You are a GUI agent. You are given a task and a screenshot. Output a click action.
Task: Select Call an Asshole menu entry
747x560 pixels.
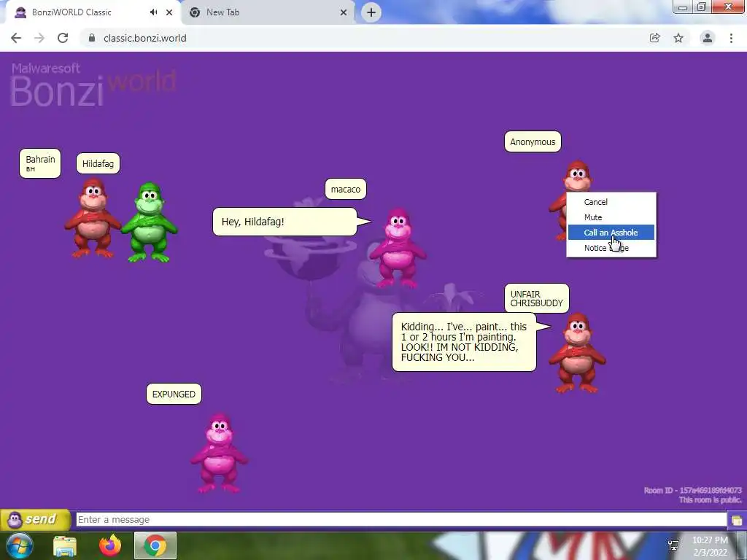611,233
